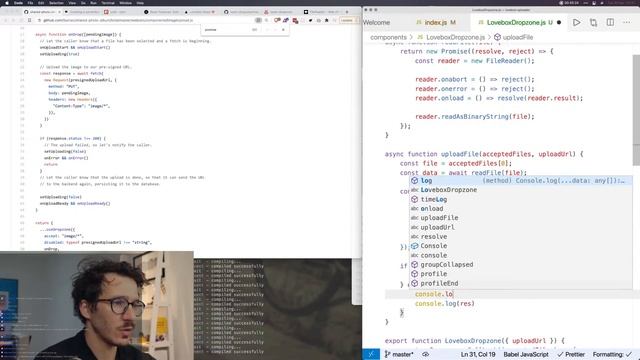This screenshot has width=640, height=360.
Task: Pick the onload suggestion
Action: coord(521,209)
